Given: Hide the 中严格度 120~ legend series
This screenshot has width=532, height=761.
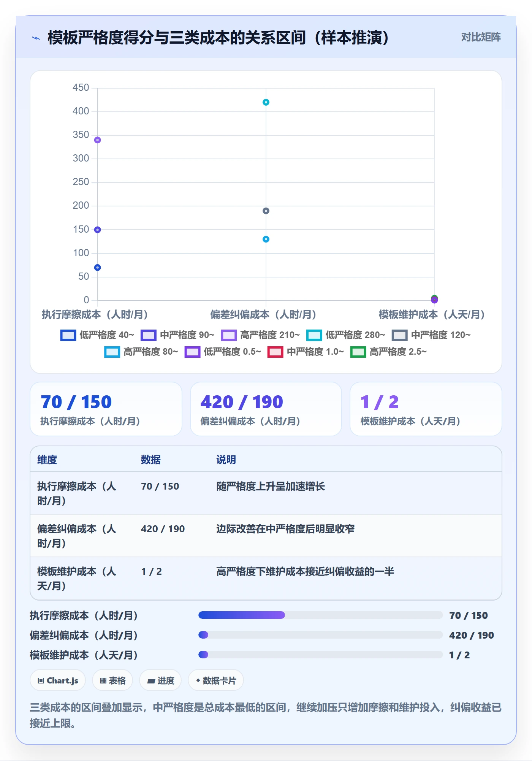Looking at the screenshot, I should pos(431,335).
